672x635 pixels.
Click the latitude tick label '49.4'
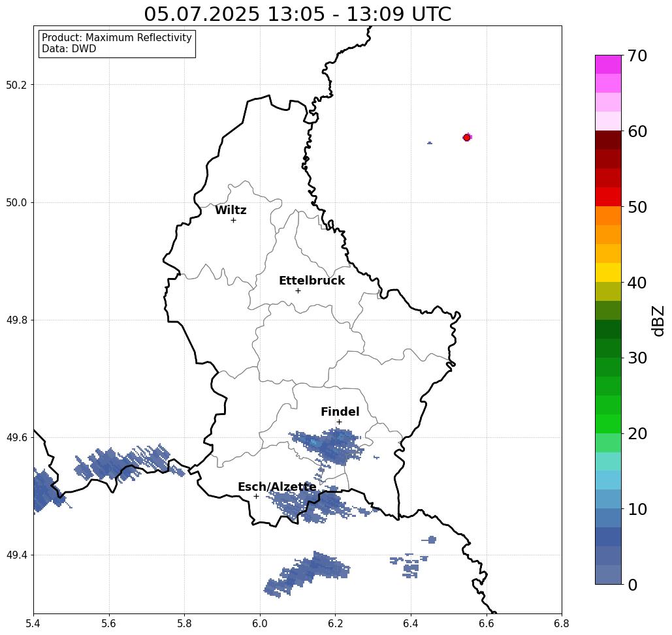pos(16,555)
